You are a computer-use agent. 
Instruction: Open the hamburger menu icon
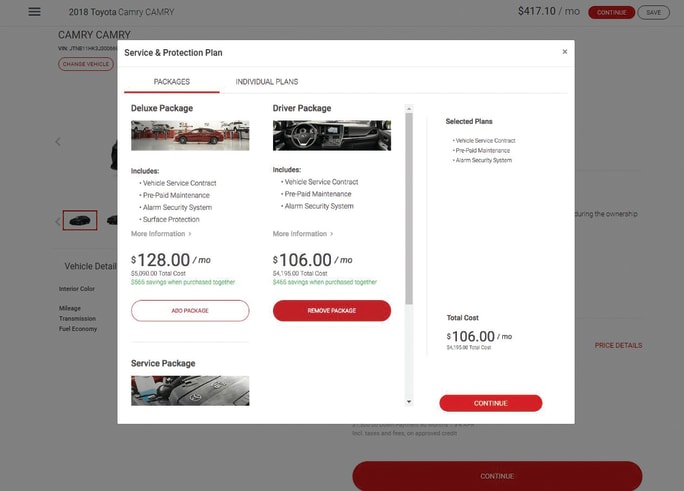point(34,12)
